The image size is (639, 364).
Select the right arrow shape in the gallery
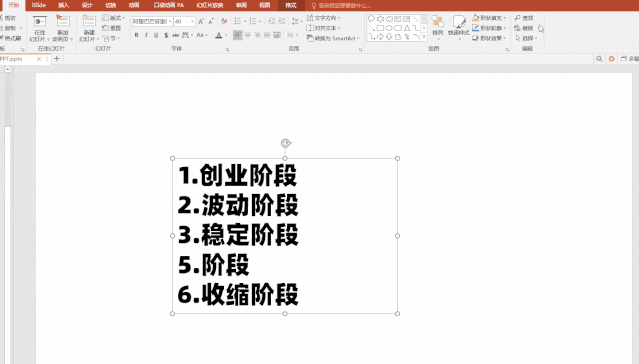tap(380, 37)
